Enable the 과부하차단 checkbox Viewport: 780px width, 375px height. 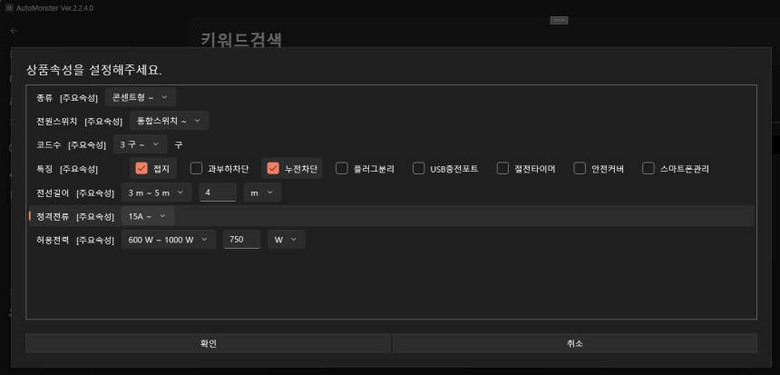tap(196, 169)
